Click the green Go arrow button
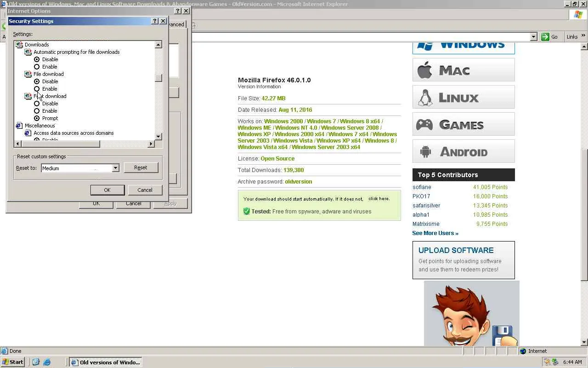Viewport: 588px width, 368px height. point(545,37)
